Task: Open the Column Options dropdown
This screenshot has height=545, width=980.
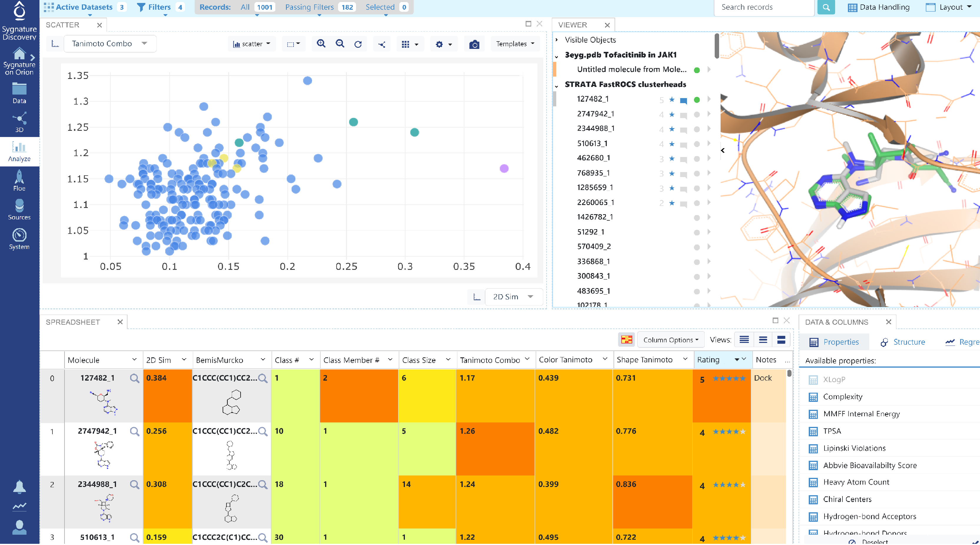Action: (x=670, y=339)
